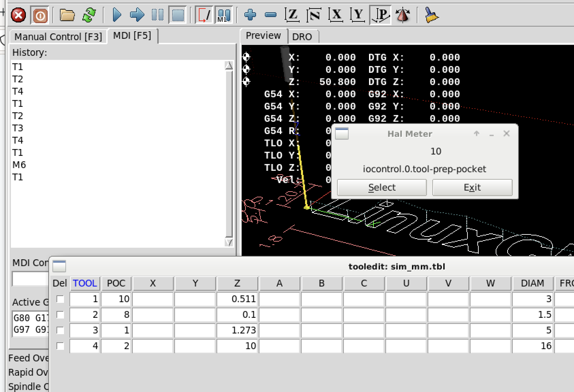
Task: Edit pocket value 10 for tool 1
Action: click(116, 299)
